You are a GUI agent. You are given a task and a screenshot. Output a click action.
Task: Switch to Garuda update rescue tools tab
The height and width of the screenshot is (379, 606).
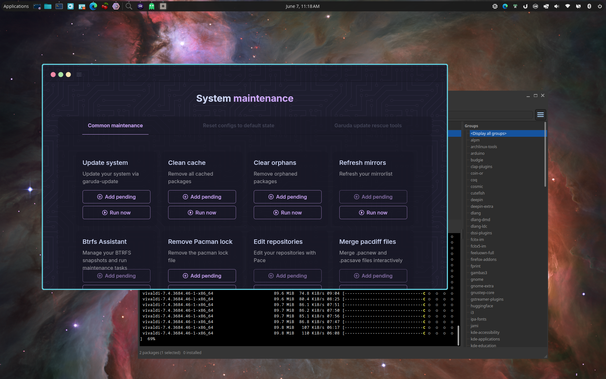[x=368, y=126]
